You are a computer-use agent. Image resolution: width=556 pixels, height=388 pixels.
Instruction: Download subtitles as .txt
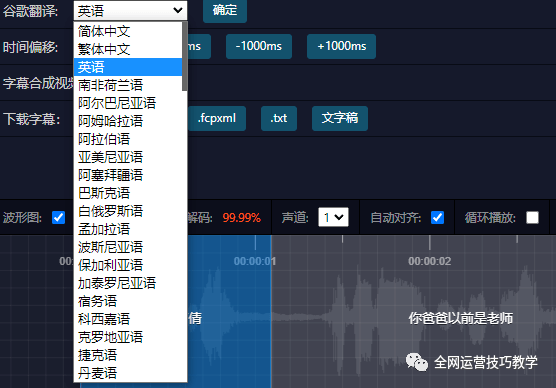tap(279, 118)
